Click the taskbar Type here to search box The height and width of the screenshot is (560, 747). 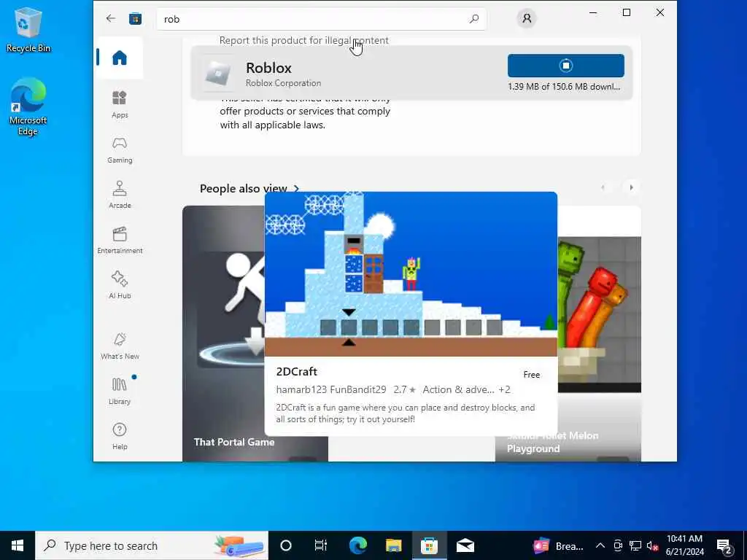pyautogui.click(x=152, y=545)
